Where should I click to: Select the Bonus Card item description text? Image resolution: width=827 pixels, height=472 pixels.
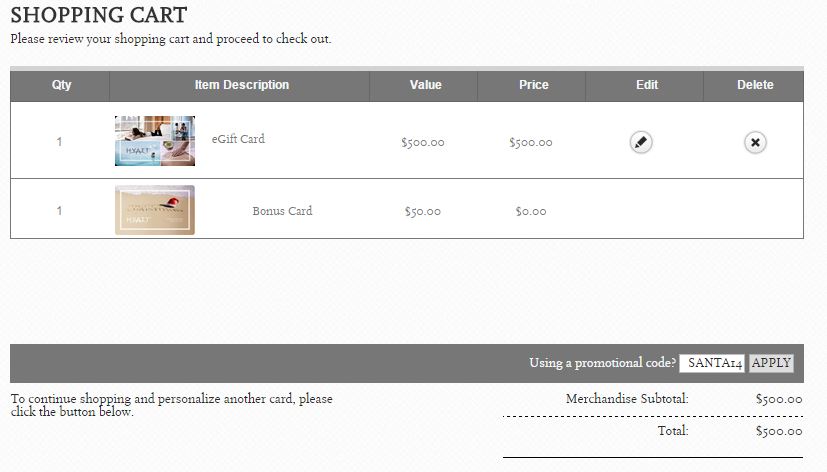282,211
